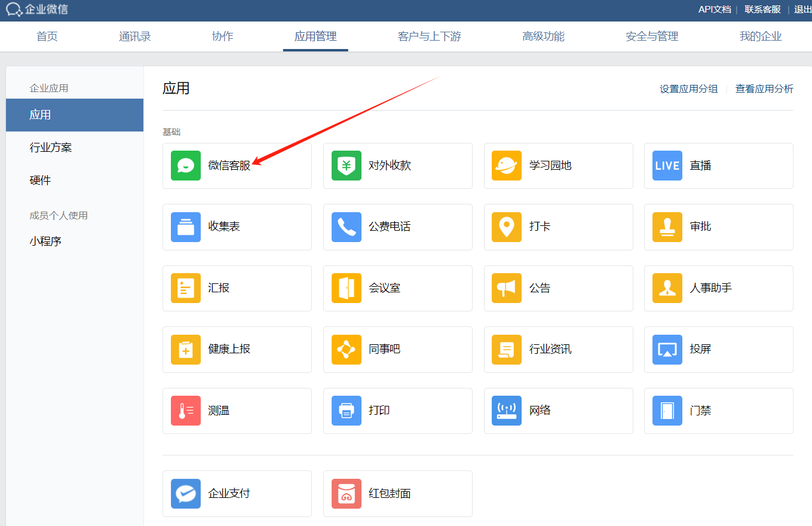Screen dimensions: 812x526
Task: Open the 审批 stamp icon
Action: click(x=667, y=227)
